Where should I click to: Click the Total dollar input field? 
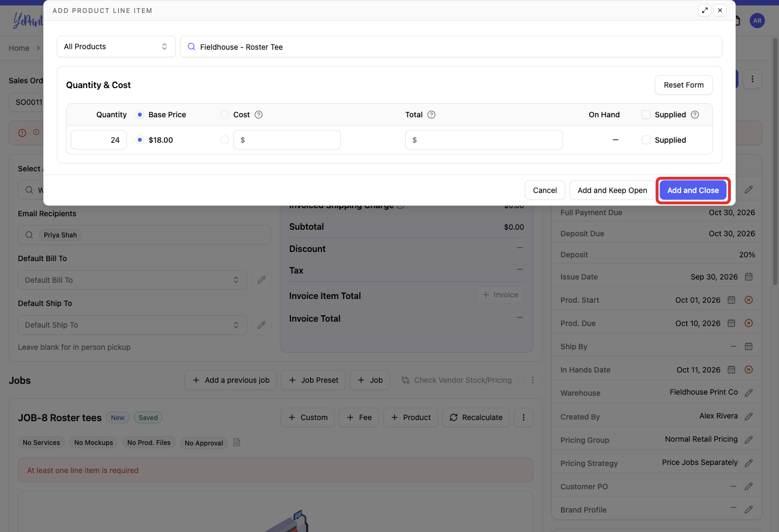[484, 140]
